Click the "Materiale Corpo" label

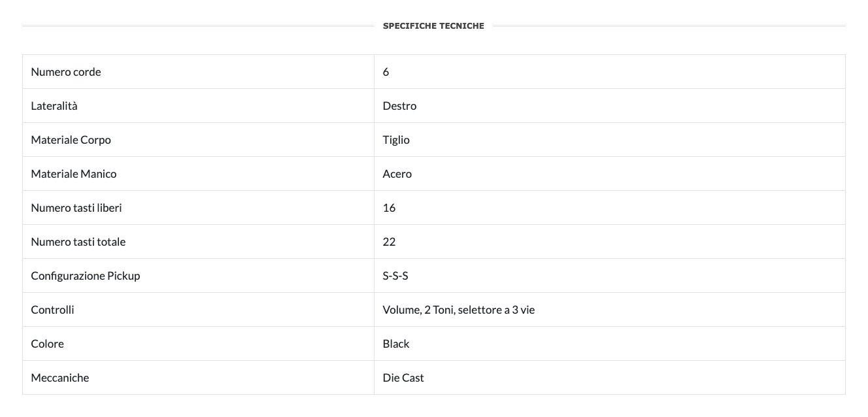click(71, 140)
